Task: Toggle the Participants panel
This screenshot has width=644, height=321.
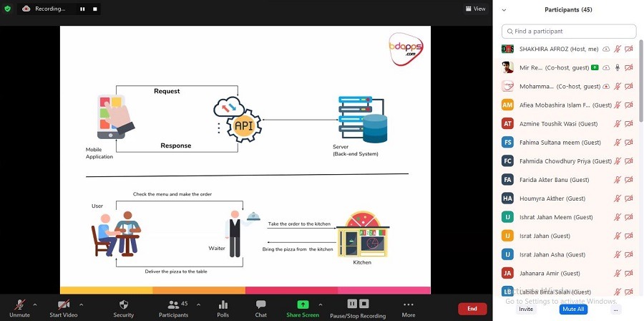Action: (x=173, y=308)
